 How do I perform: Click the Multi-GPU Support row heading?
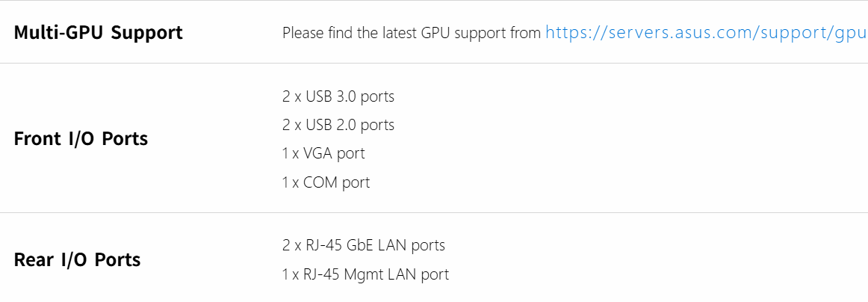tap(98, 33)
